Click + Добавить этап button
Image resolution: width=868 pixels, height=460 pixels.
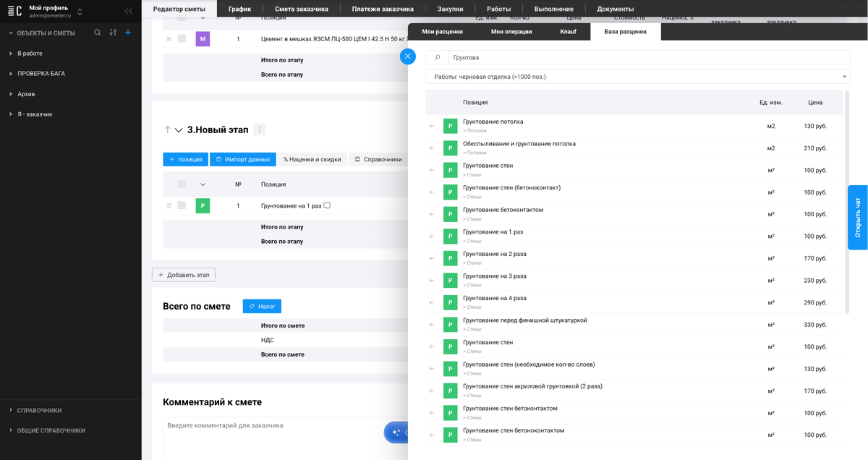click(184, 275)
